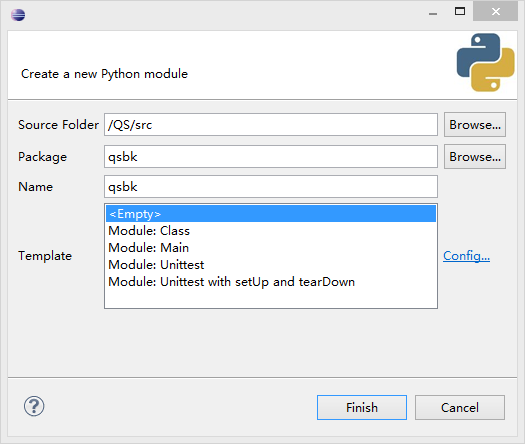Browse for the Source Folder
The image size is (525, 444).
(x=475, y=125)
